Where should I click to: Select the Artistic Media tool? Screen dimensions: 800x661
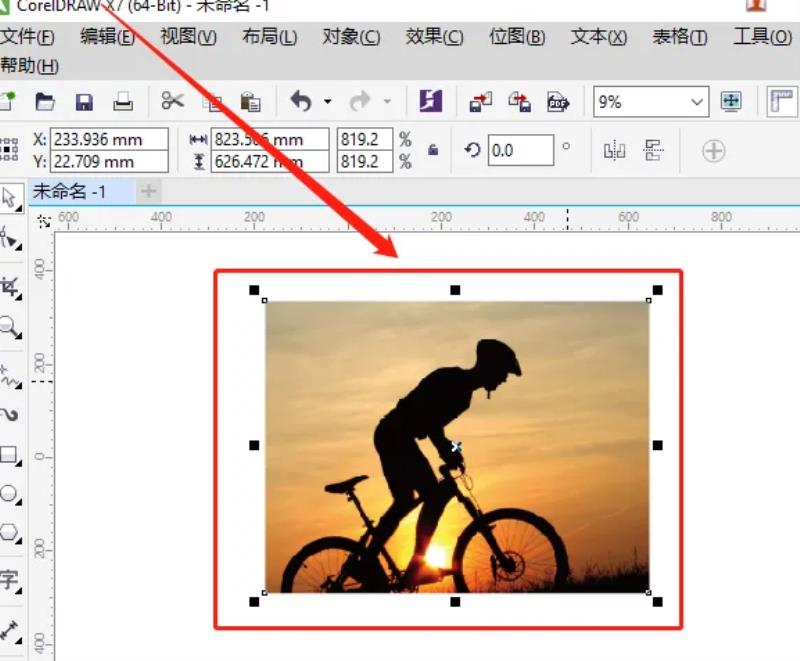click(11, 415)
